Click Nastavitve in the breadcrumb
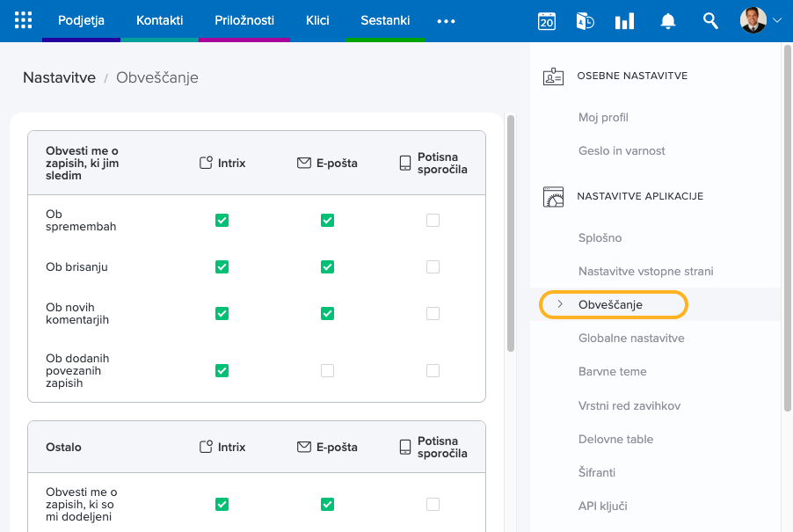The height and width of the screenshot is (532, 793). click(59, 77)
